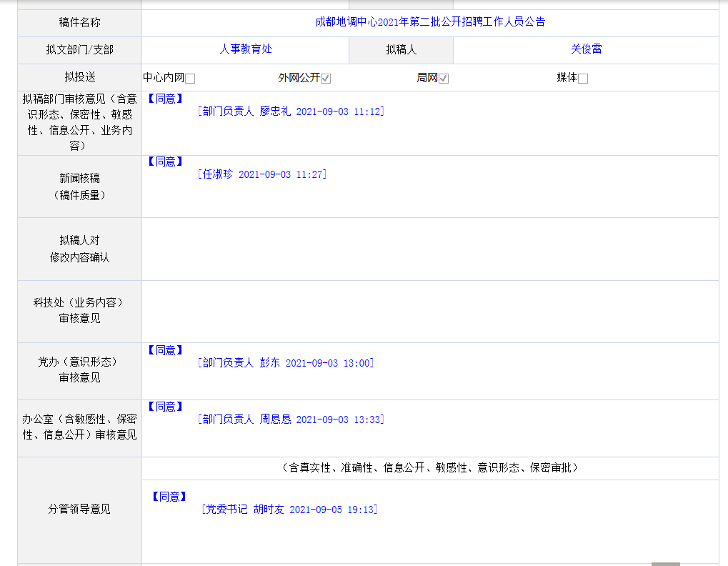Toggle the 中心内网 checkbox
Screen dimensions: 728x566
[190, 79]
